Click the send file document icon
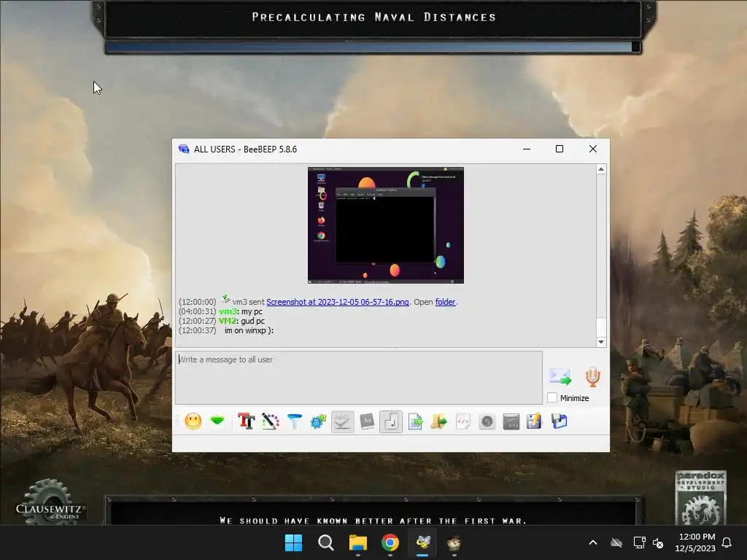The width and height of the screenshot is (747, 560). [x=415, y=421]
